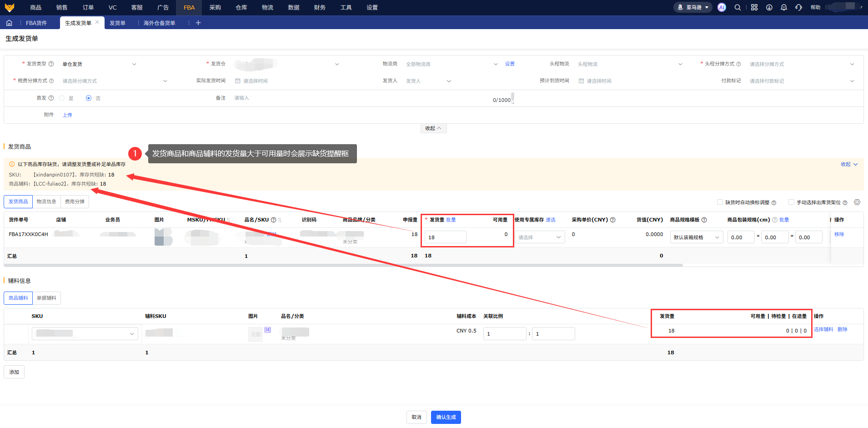Switch to the 单据辅料 tab

pos(46,298)
